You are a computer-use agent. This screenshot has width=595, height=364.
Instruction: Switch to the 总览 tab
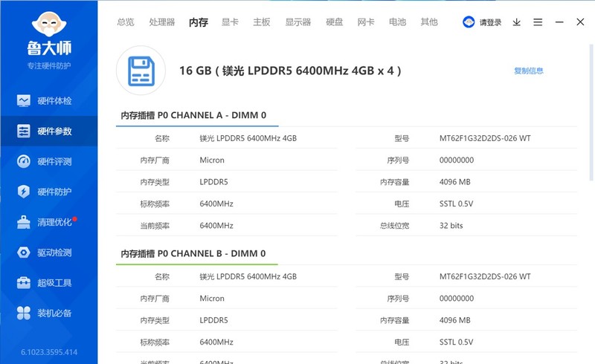click(x=126, y=22)
